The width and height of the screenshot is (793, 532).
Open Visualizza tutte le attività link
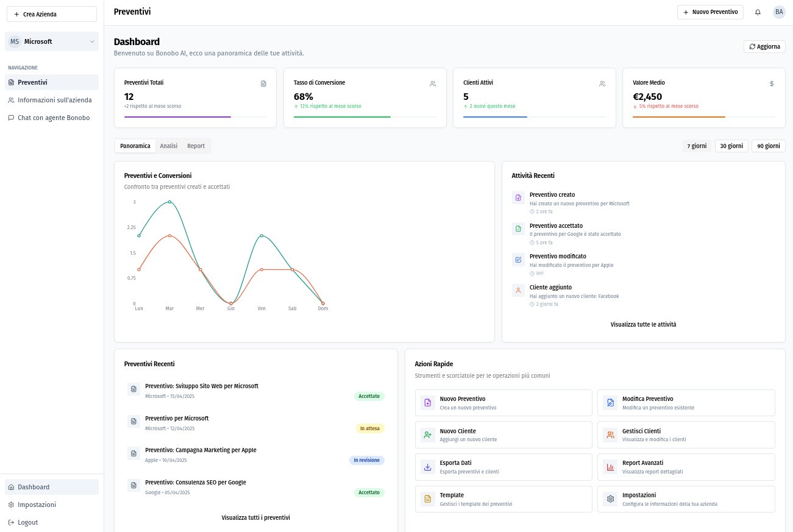(643, 325)
